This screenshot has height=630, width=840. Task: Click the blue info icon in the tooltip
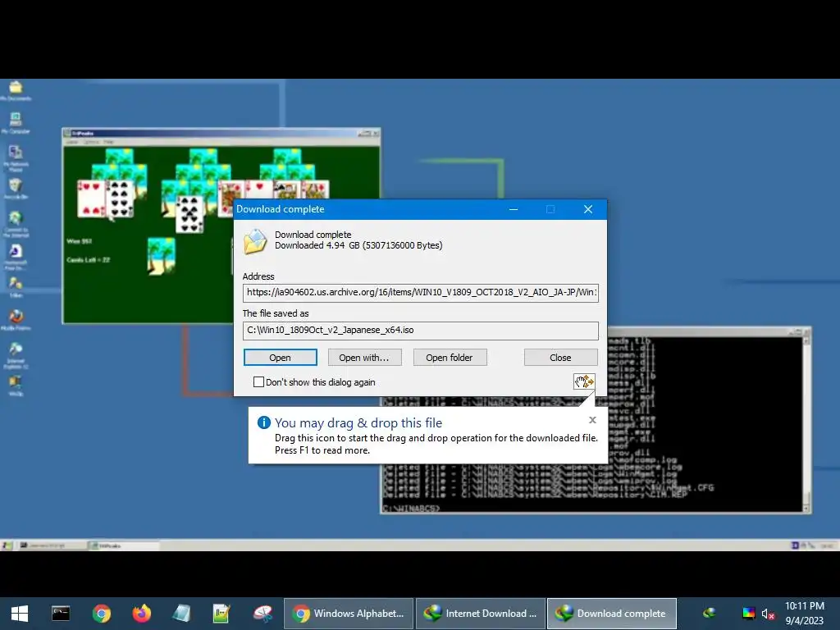(x=264, y=422)
